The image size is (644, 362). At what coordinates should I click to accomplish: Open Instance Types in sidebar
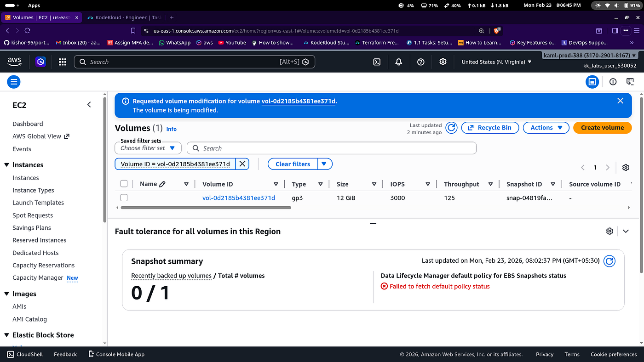click(x=33, y=190)
